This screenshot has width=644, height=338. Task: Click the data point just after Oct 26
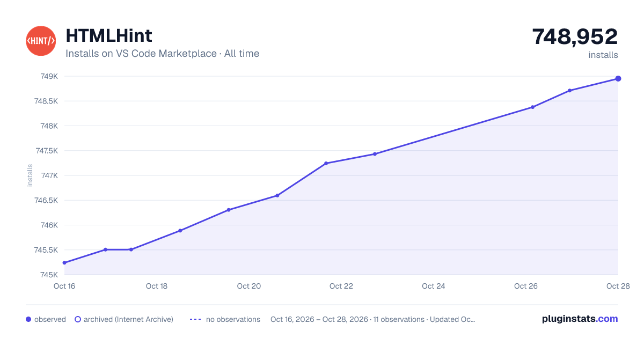point(533,107)
